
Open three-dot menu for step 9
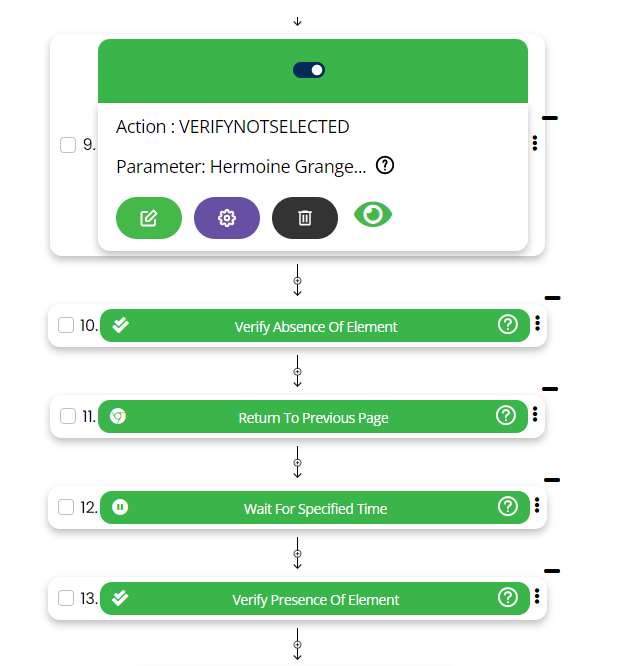click(536, 144)
